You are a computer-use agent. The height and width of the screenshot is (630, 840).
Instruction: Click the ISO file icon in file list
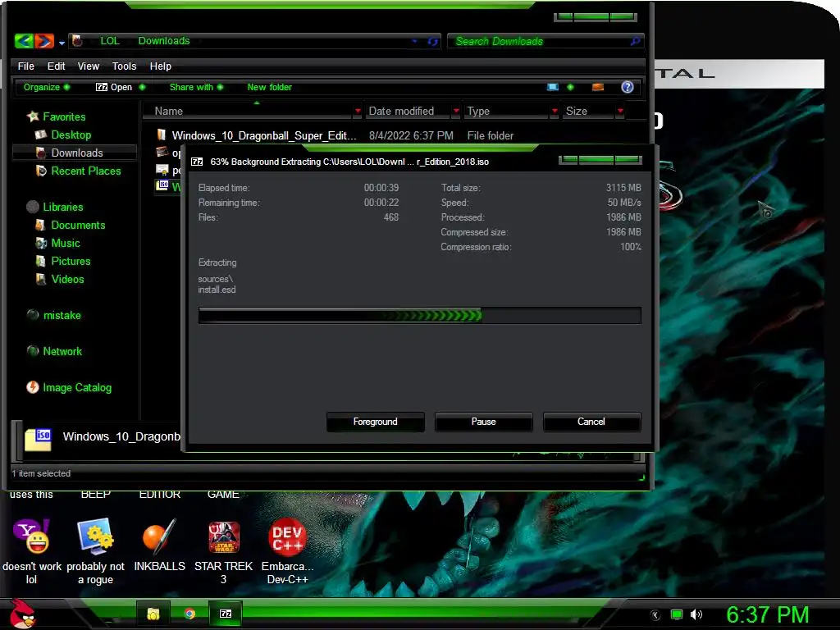click(163, 185)
